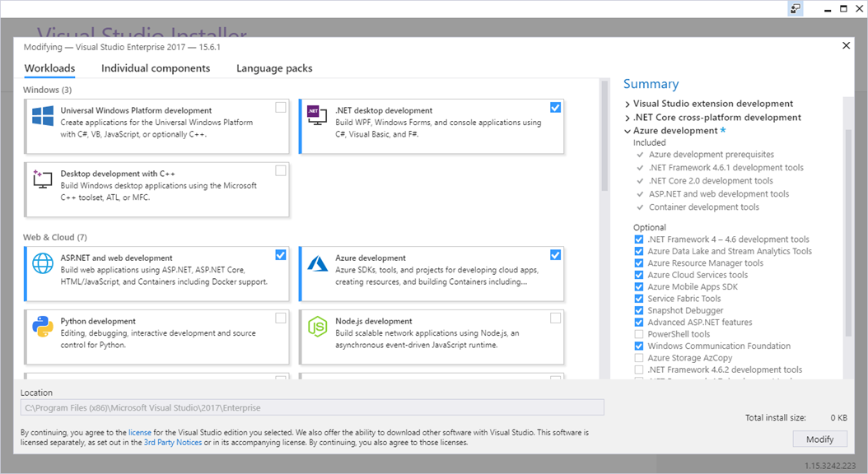Screen dimensions: 868x474
Task: Check Desktop development with C++ workload
Action: click(x=281, y=170)
